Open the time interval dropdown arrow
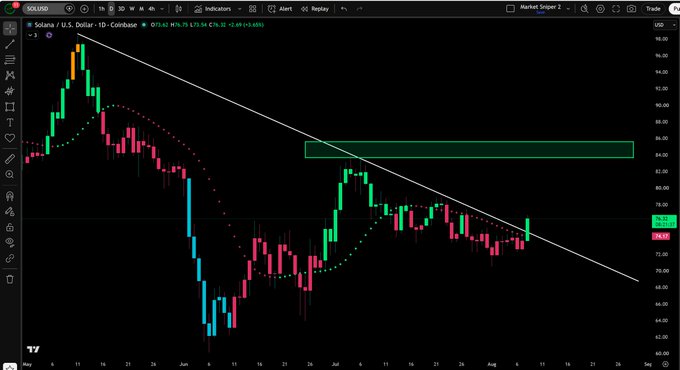Viewport: 680px width, 370px height. [x=162, y=9]
